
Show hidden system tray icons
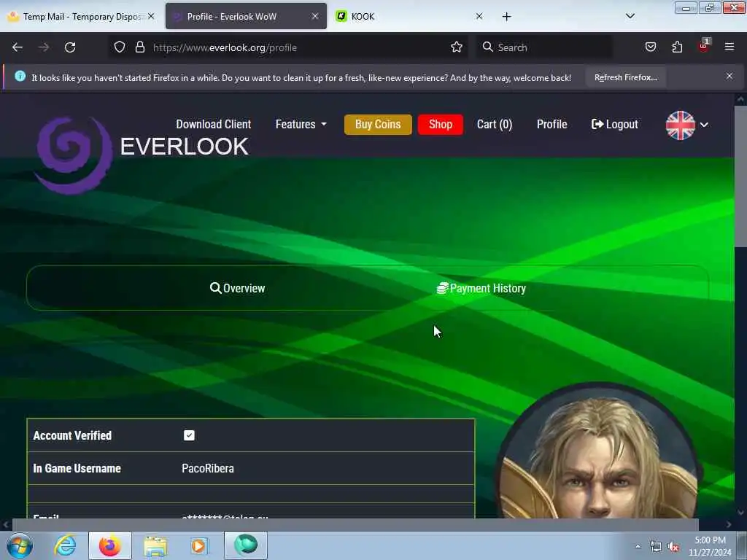tap(638, 546)
